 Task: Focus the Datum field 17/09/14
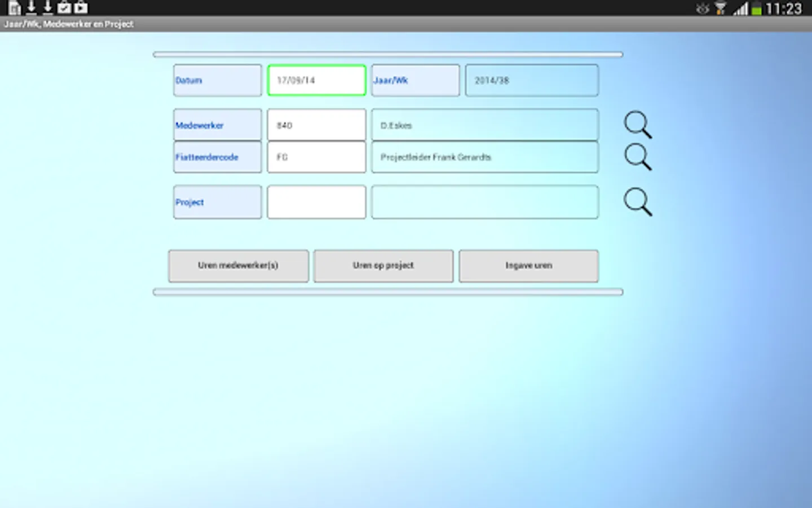tap(316, 80)
